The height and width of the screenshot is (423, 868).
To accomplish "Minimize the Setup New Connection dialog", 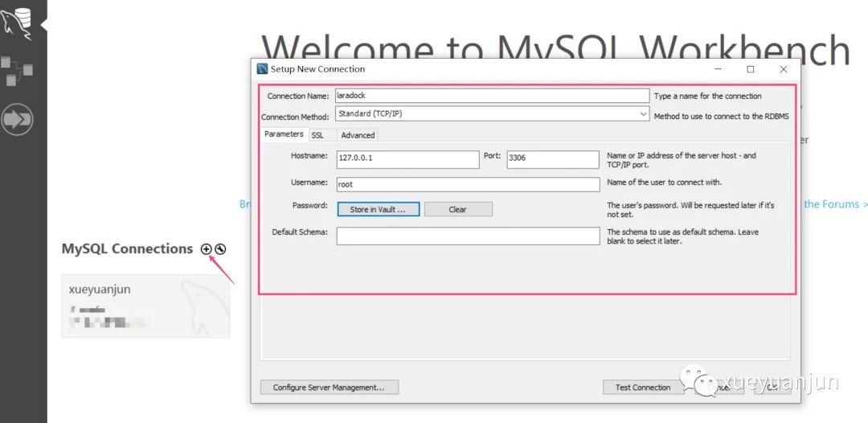I will point(718,69).
